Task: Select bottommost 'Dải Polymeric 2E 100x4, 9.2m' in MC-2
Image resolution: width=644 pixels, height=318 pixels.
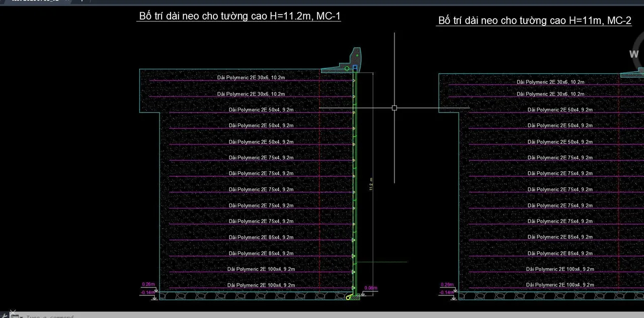Action: pos(560,285)
